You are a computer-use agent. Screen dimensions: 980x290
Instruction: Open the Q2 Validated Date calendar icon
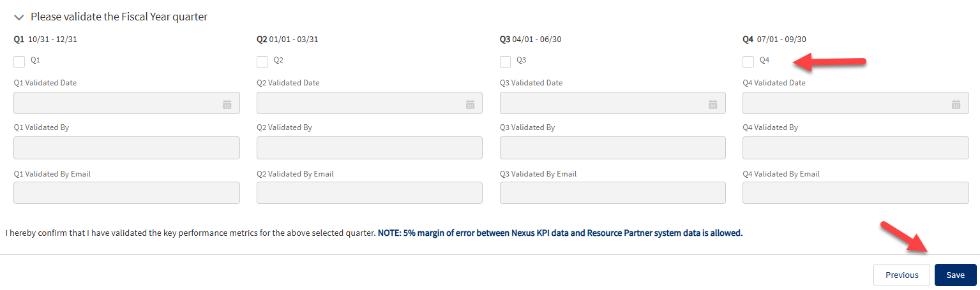click(470, 104)
